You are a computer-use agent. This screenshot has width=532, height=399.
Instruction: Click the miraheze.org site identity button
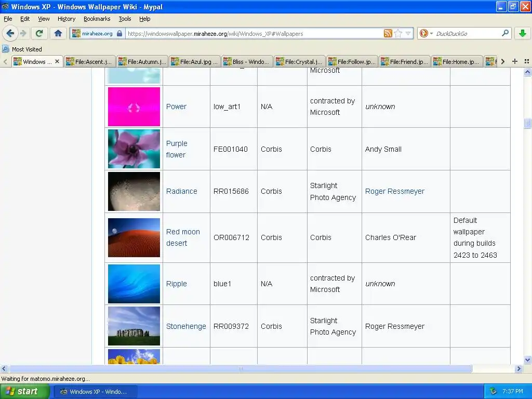[97, 33]
